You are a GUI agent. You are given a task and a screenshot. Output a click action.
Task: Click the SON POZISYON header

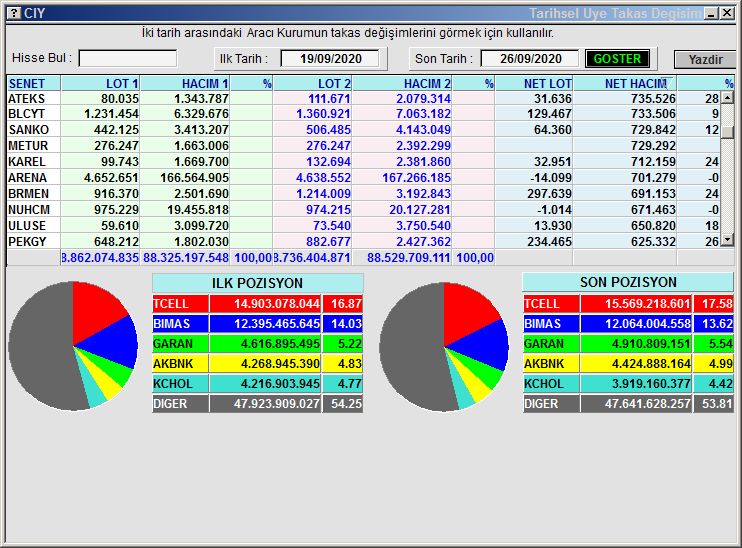628,282
